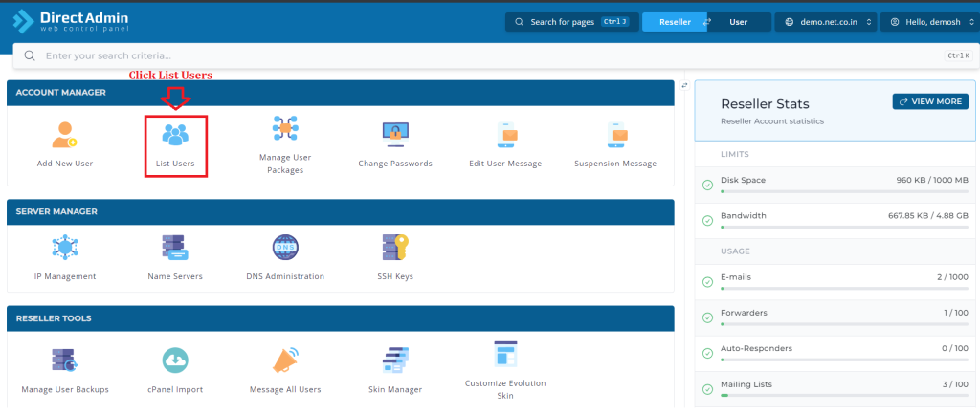The height and width of the screenshot is (415, 980).
Task: Click the ACCOUNT MANAGER section header
Action: 341,93
